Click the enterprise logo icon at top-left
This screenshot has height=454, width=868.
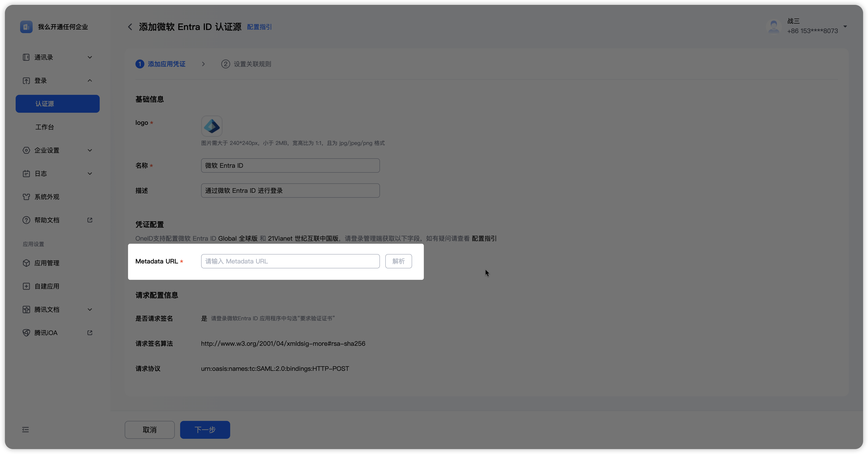coord(26,27)
